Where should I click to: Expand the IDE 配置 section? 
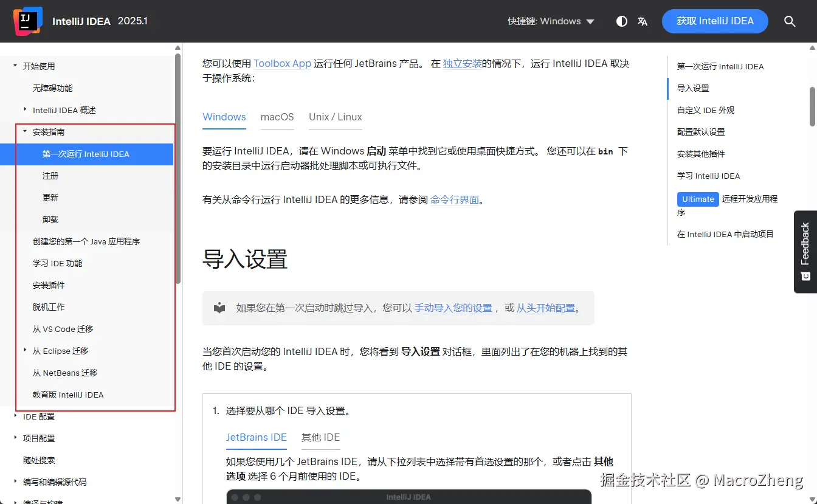[x=15, y=416]
